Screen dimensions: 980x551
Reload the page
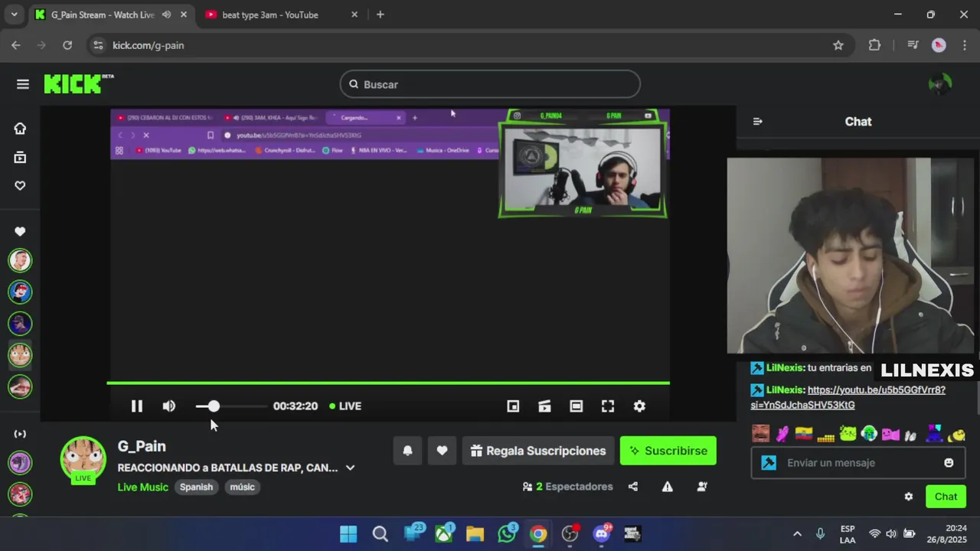[67, 45]
